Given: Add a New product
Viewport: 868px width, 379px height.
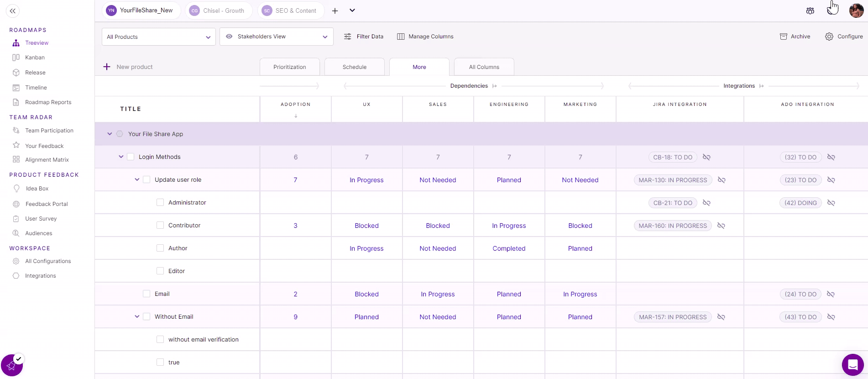Looking at the screenshot, I should click(128, 67).
